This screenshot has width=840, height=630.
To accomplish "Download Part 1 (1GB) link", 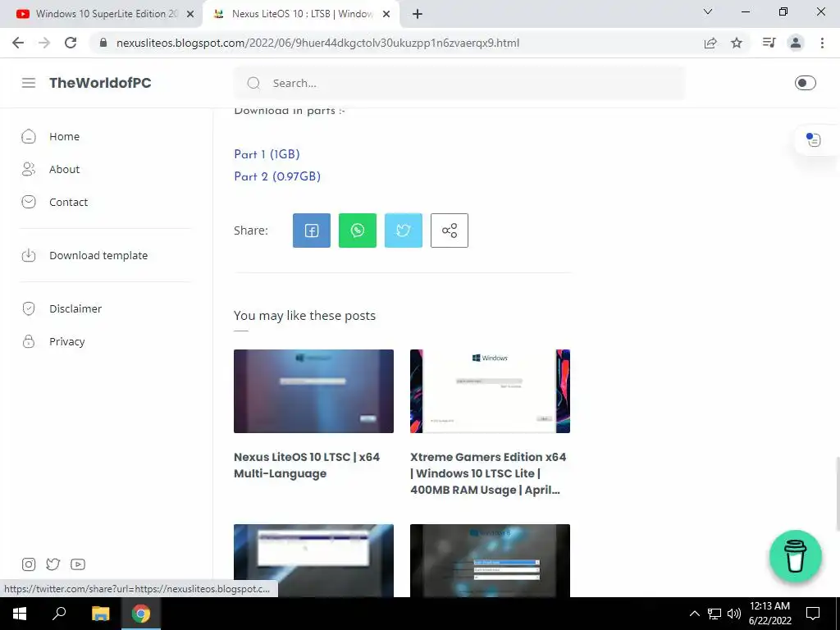I will (267, 154).
